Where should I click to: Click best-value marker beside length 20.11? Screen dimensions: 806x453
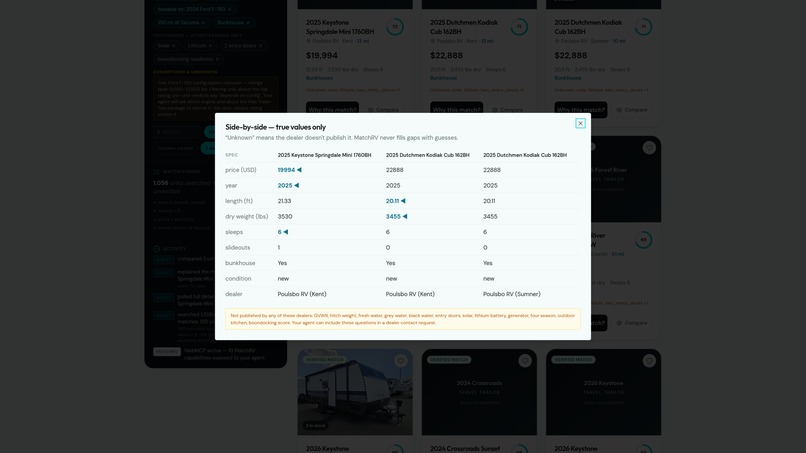[403, 201]
